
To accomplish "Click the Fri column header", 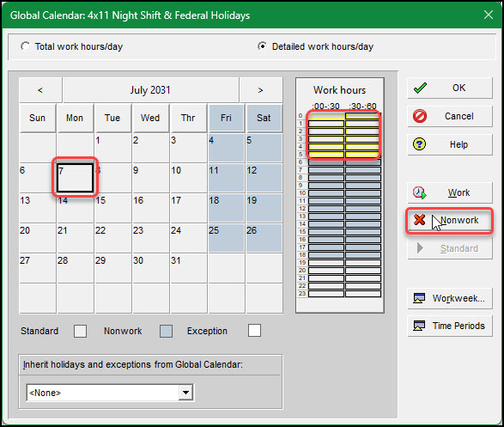I will (x=226, y=118).
